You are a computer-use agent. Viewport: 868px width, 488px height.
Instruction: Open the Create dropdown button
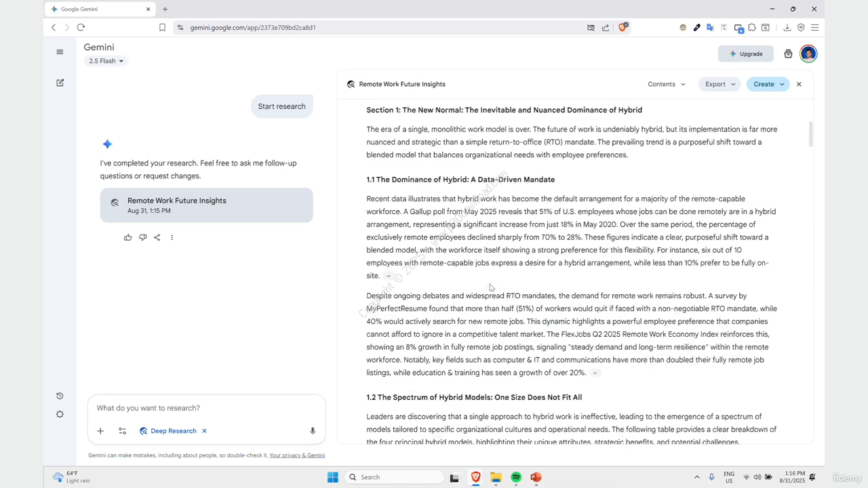[768, 84]
